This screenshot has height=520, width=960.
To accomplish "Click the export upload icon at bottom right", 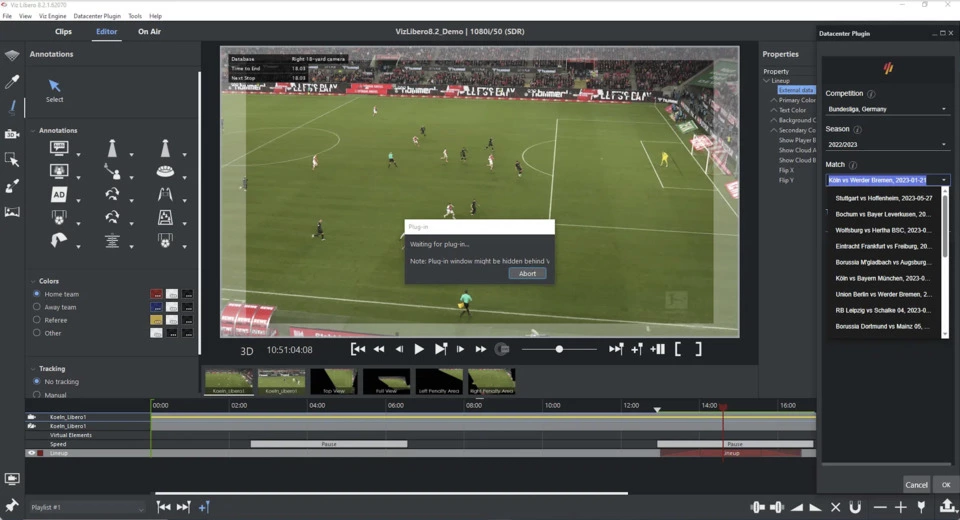I will click(946, 507).
